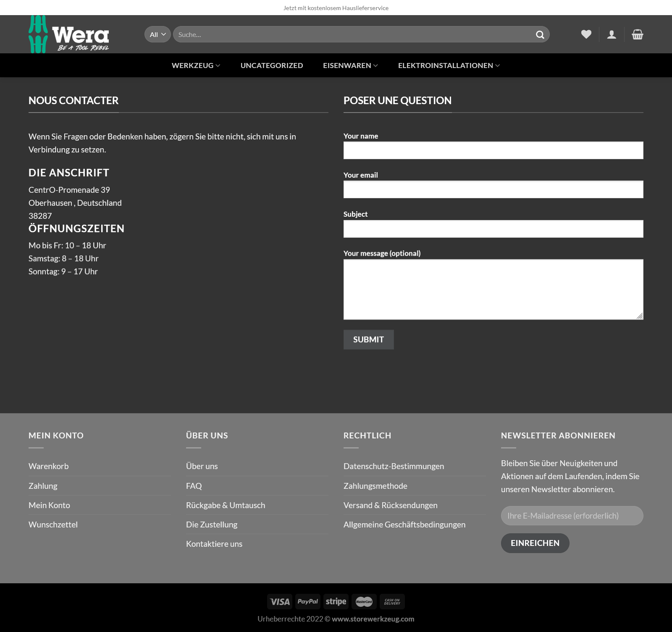This screenshot has width=672, height=632.
Task: Expand the ELEKTROINSTALLATIONEN menu
Action: click(449, 66)
